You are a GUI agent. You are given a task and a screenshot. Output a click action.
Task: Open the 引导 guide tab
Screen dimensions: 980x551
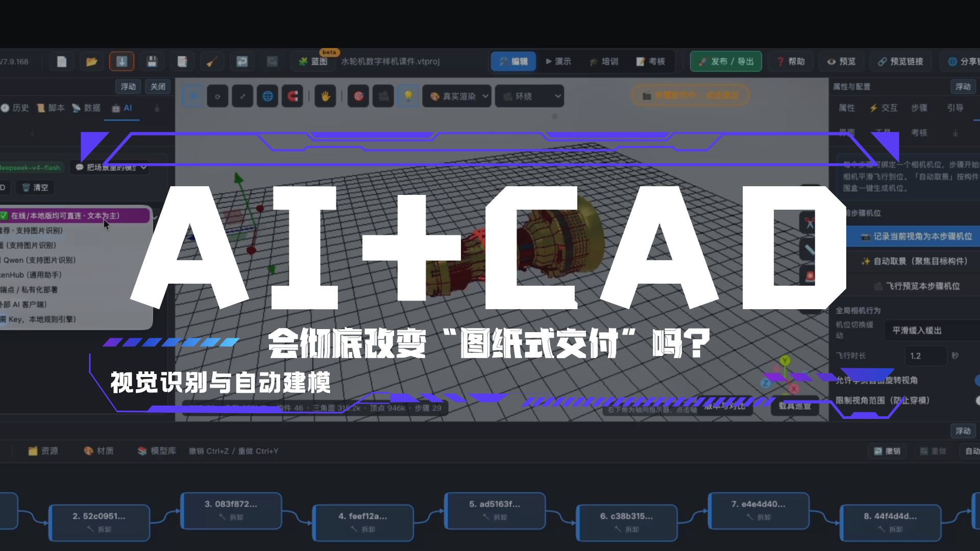(955, 108)
